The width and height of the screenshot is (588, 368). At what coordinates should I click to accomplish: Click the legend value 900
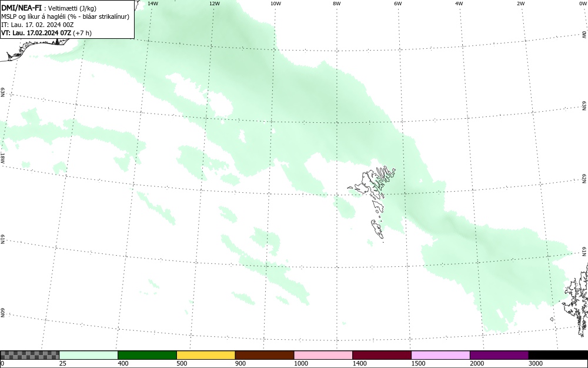tap(240, 363)
